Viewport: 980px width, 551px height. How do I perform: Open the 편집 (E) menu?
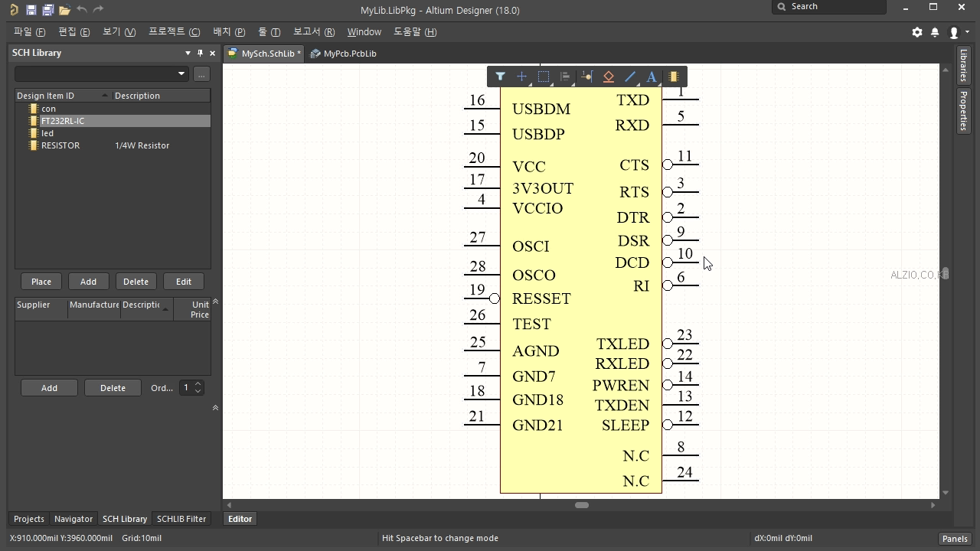click(x=73, y=32)
